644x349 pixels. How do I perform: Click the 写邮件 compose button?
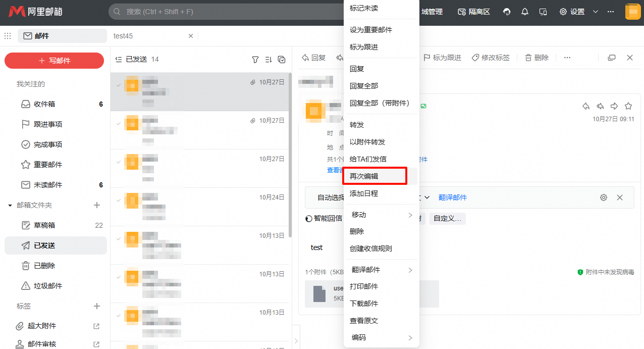click(55, 61)
